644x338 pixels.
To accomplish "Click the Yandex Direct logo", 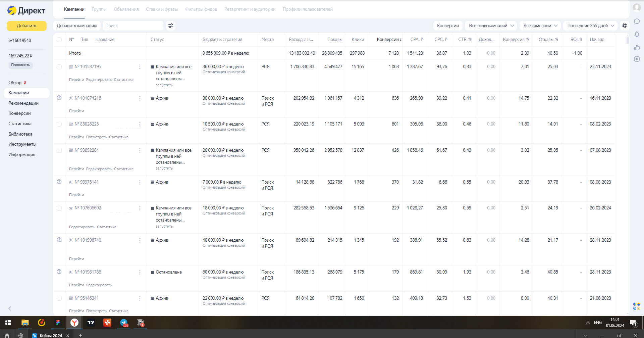I will tap(26, 10).
